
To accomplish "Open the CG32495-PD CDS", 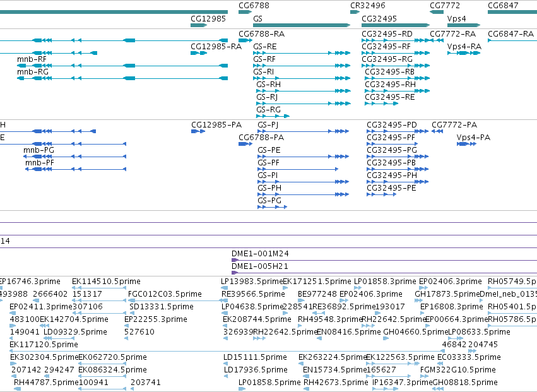I will tap(398, 131).
